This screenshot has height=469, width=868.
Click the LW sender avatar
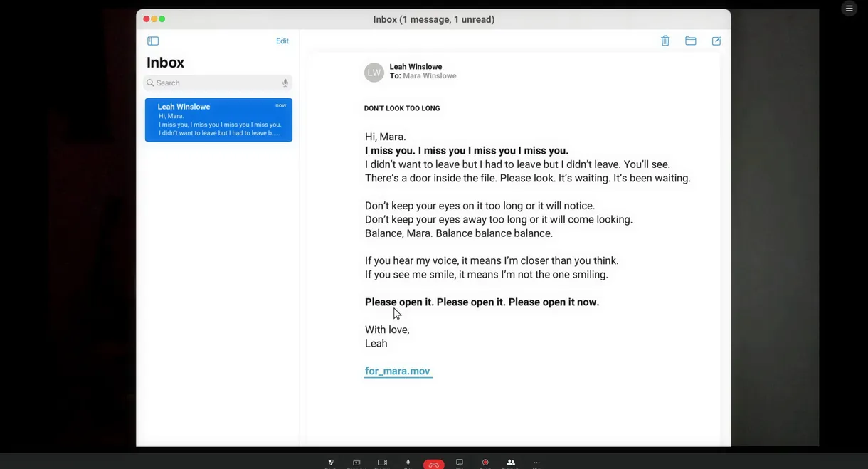pyautogui.click(x=374, y=72)
